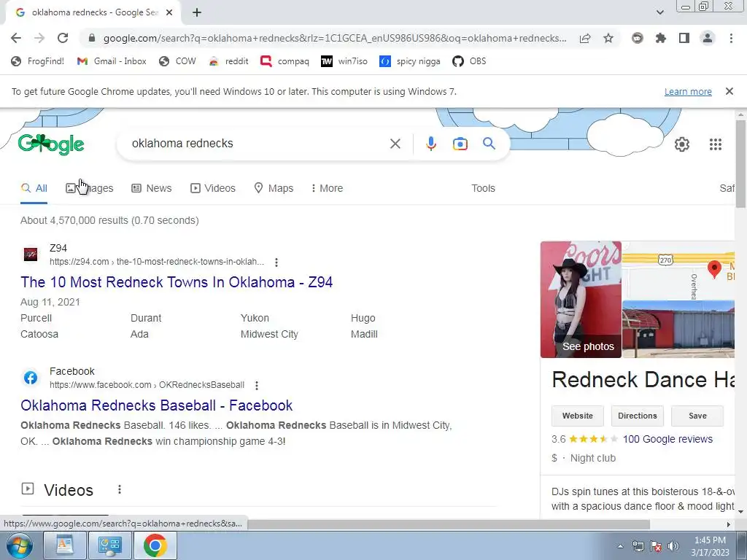
Task: Open options for Z94 result
Action: tap(276, 262)
